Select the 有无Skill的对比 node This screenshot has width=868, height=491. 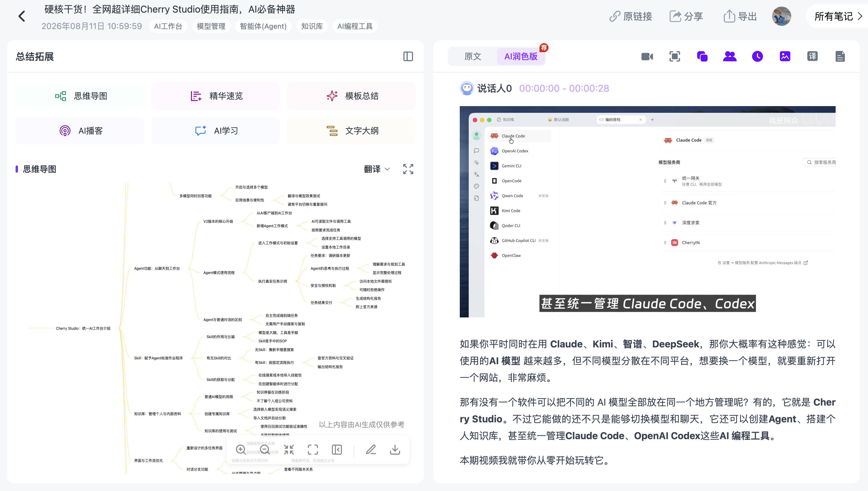219,358
